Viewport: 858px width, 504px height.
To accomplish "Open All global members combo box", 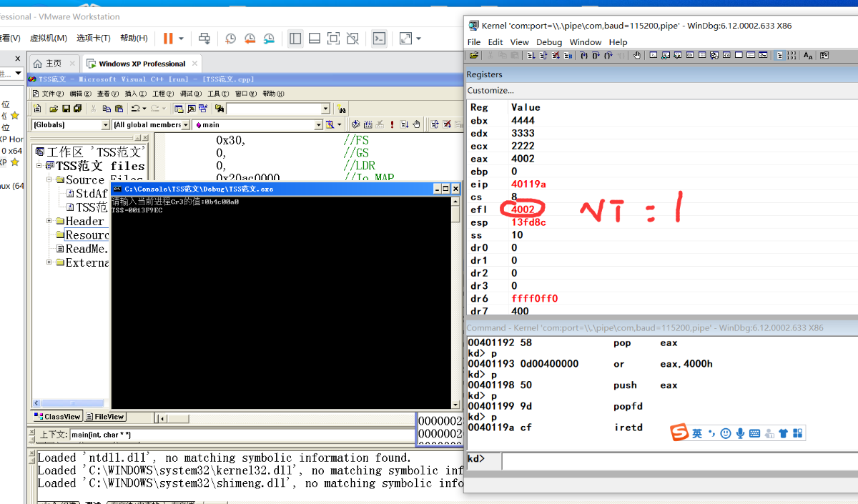I will coord(151,124).
